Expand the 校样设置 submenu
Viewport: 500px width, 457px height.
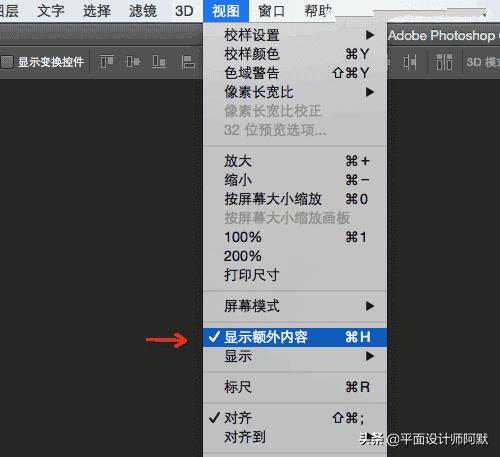coord(295,35)
